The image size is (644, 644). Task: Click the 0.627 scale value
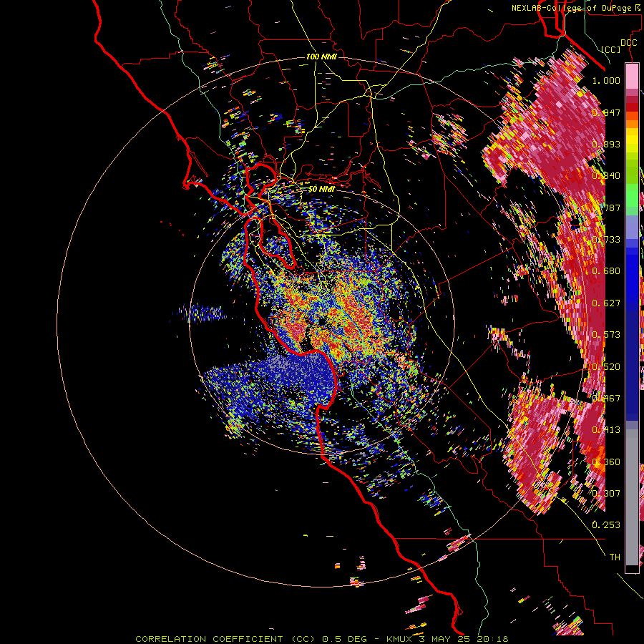606,303
